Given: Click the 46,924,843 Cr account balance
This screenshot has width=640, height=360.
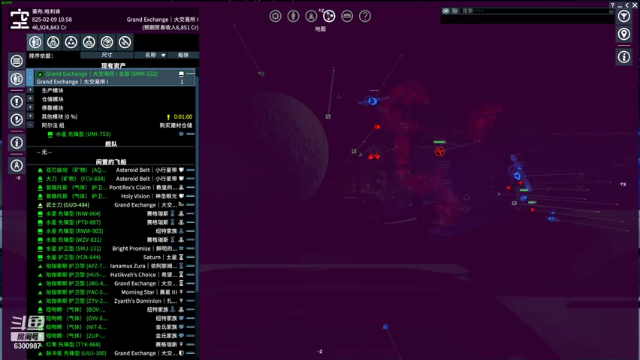Looking at the screenshot, I should [x=49, y=27].
